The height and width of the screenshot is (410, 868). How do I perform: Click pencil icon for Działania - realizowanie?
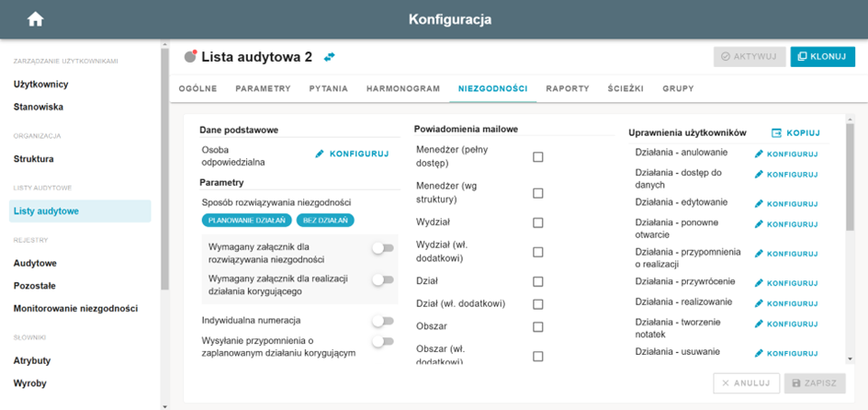(x=759, y=303)
